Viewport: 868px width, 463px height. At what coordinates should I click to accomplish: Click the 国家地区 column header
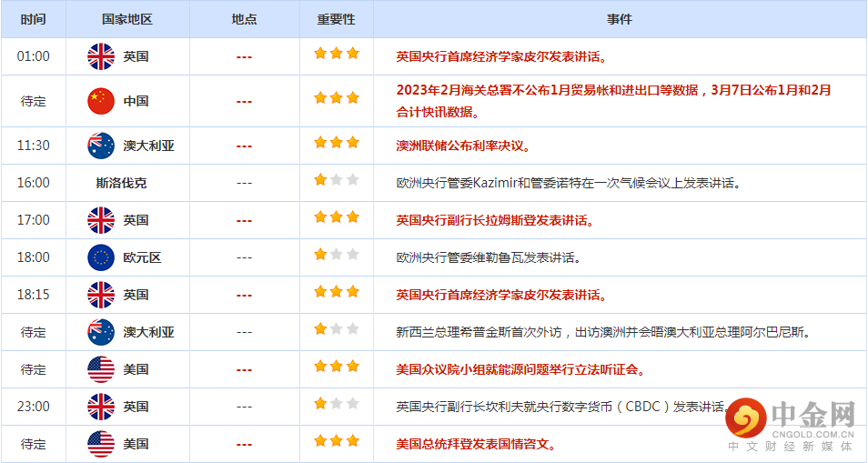(127, 19)
